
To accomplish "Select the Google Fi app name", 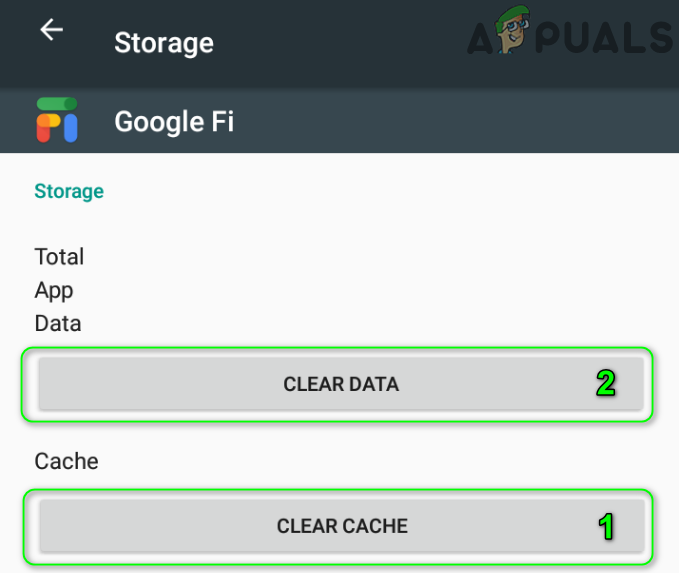I will click(175, 122).
